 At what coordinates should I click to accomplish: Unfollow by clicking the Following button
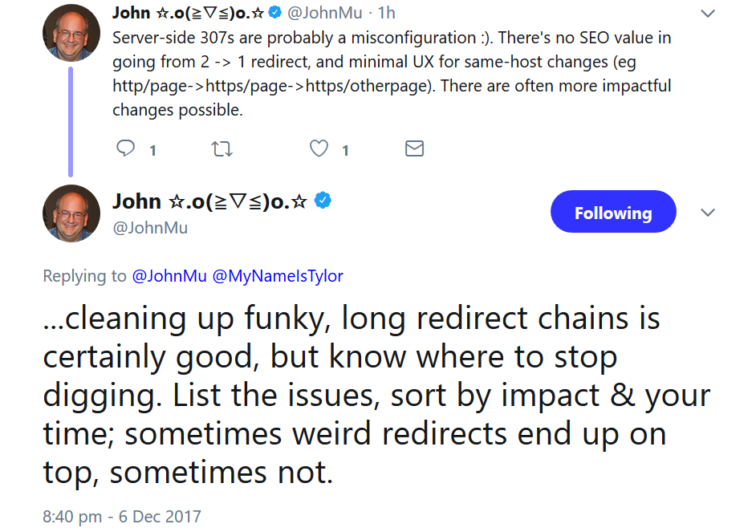pos(613,212)
